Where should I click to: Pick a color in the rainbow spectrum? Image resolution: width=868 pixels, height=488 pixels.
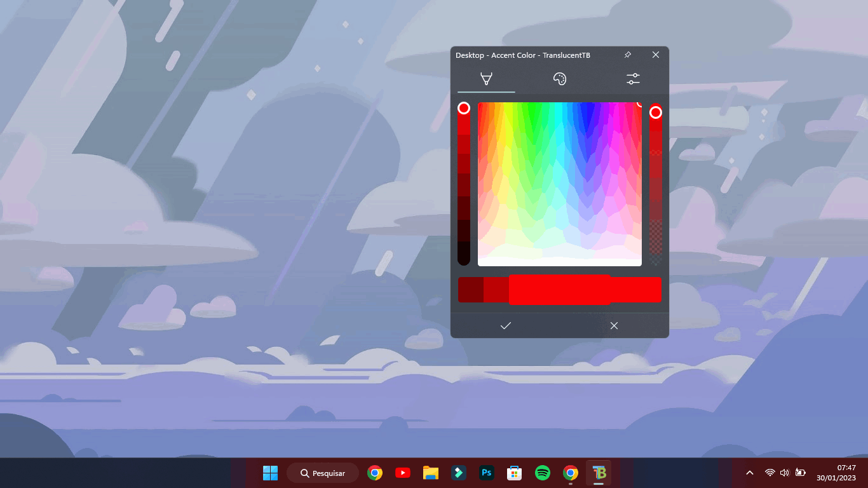[x=560, y=184]
